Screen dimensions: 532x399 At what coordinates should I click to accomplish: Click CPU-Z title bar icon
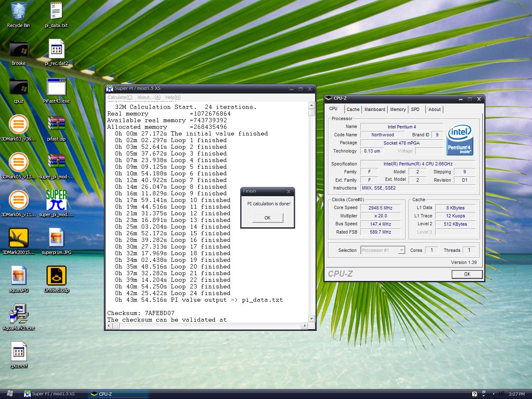click(x=329, y=99)
